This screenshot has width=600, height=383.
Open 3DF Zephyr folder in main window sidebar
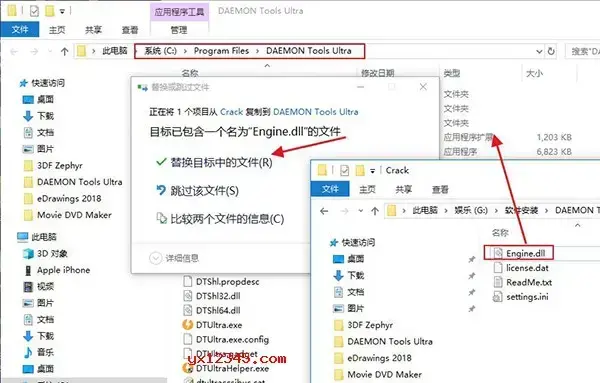[x=53, y=165]
